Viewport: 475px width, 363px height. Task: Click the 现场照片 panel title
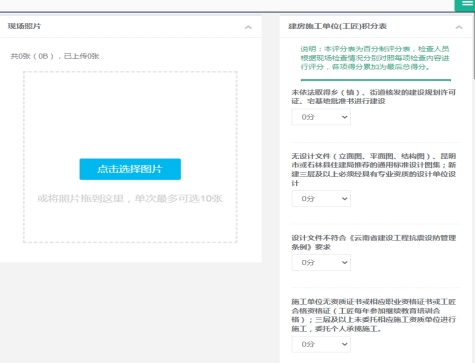24,26
